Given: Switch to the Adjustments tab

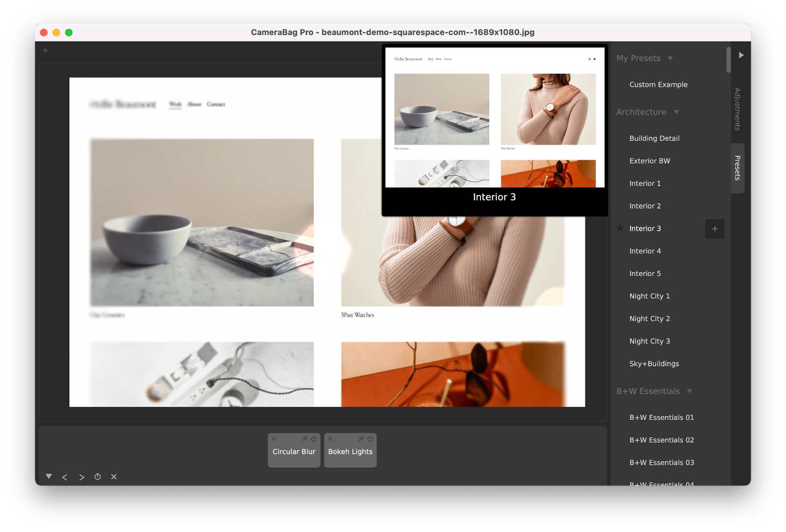Looking at the screenshot, I should [x=737, y=109].
